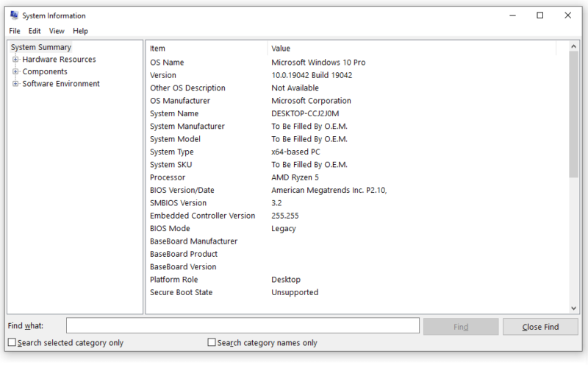Click the Find what input field
588x368 pixels.
tap(243, 325)
